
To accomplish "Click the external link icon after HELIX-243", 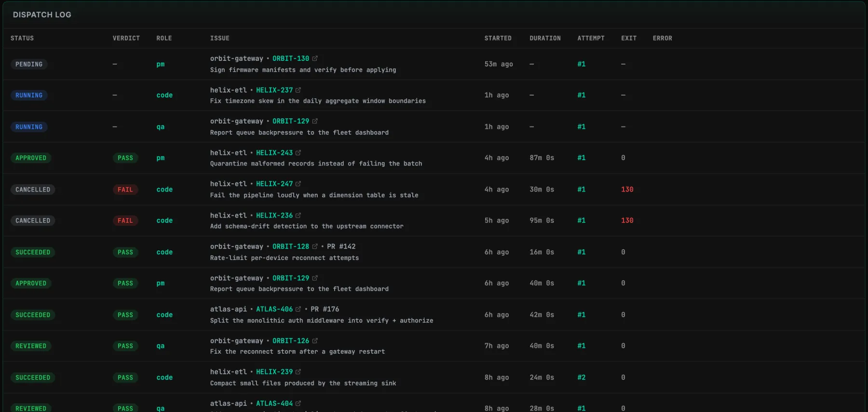I will [298, 153].
